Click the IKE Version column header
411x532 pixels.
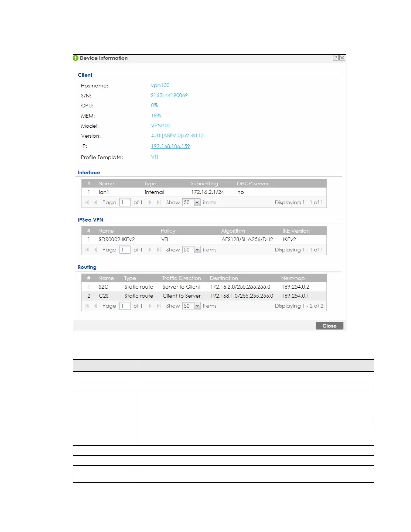[x=296, y=231]
